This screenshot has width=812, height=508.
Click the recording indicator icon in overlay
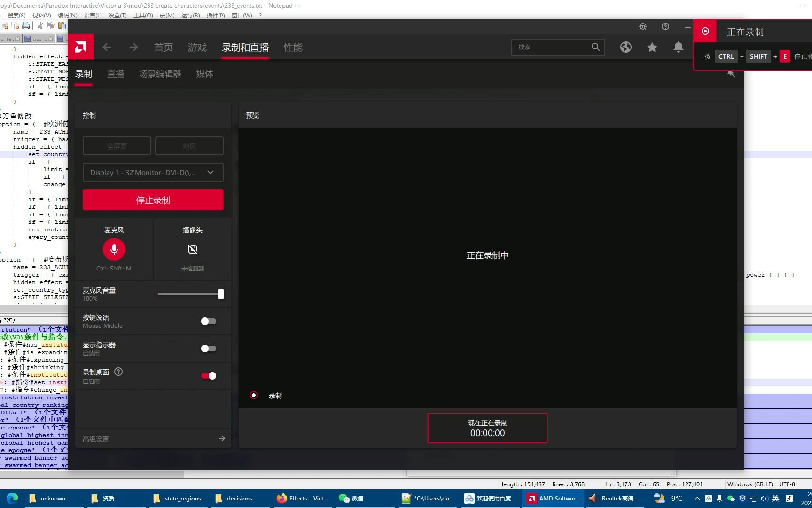click(x=705, y=31)
